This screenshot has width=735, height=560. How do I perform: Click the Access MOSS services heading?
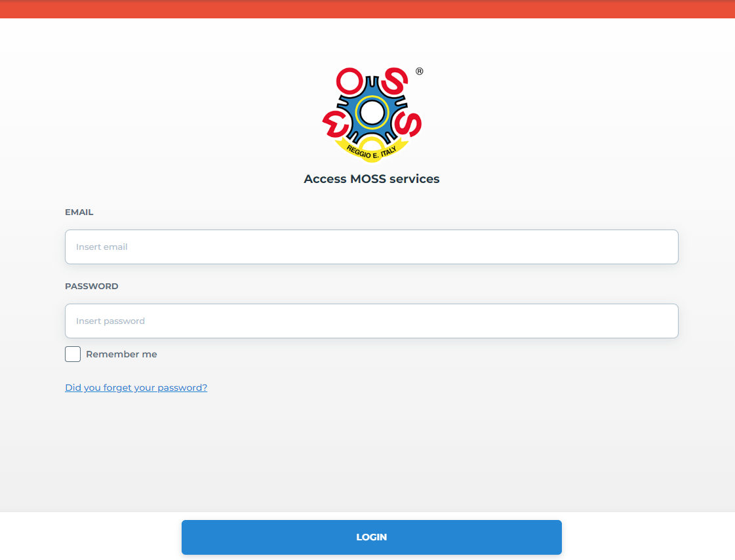point(372,179)
